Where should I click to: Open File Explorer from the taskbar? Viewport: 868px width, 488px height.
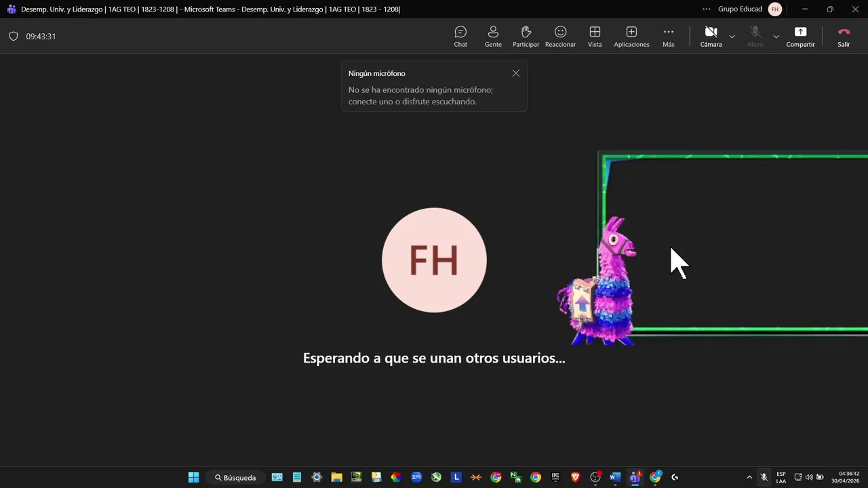pyautogui.click(x=336, y=477)
